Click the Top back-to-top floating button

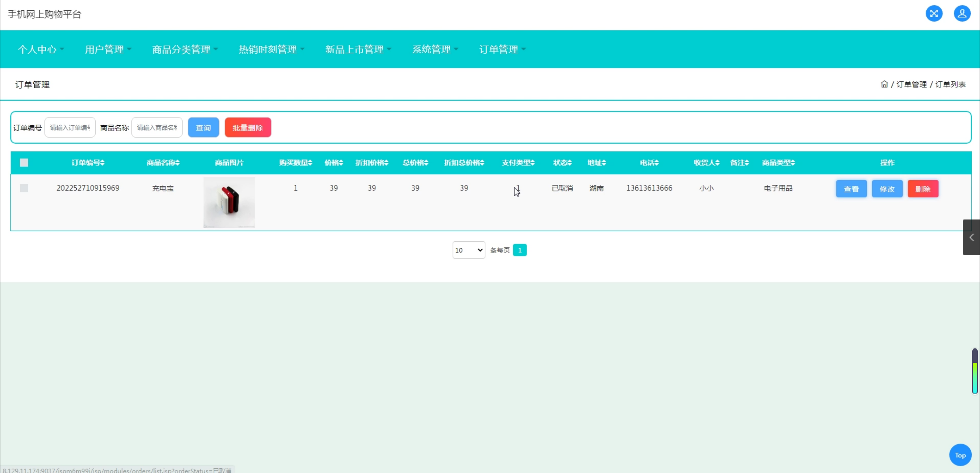960,455
